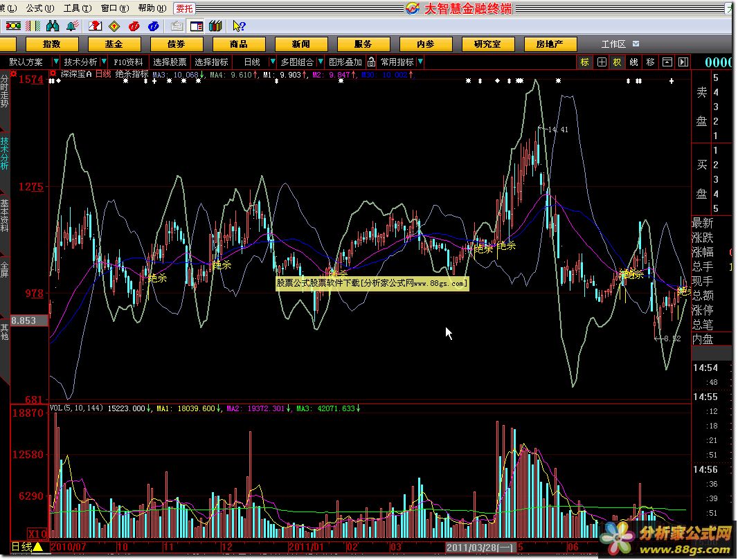The image size is (738, 560).
Task: Open the 分时走势 side tab
Action: tap(5, 92)
